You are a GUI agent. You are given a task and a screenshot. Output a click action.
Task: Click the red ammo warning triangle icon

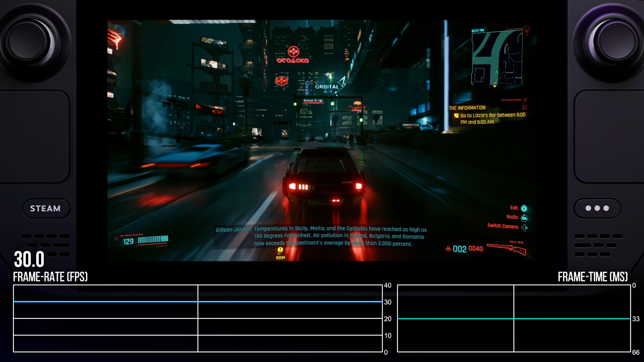click(448, 248)
